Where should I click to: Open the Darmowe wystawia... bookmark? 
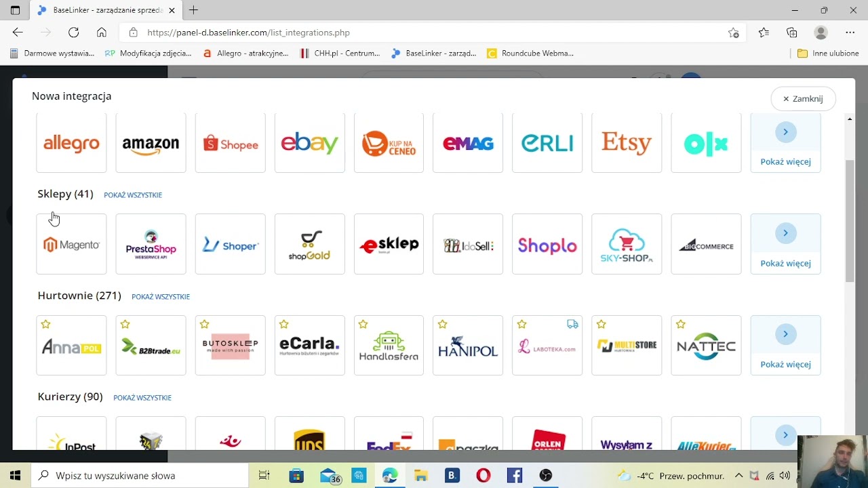point(52,53)
